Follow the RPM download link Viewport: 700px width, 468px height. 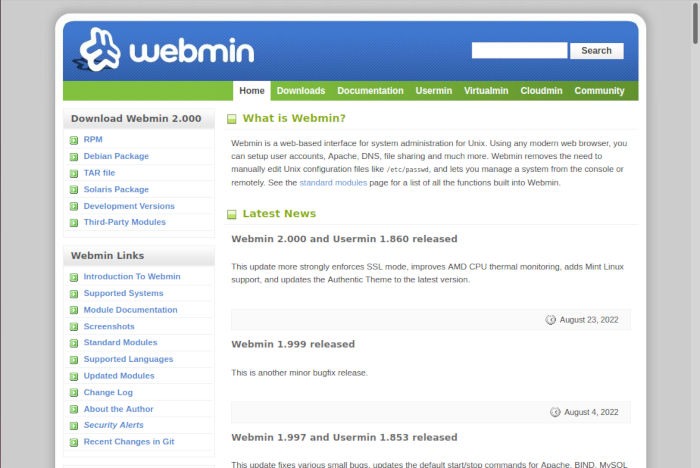[93, 139]
